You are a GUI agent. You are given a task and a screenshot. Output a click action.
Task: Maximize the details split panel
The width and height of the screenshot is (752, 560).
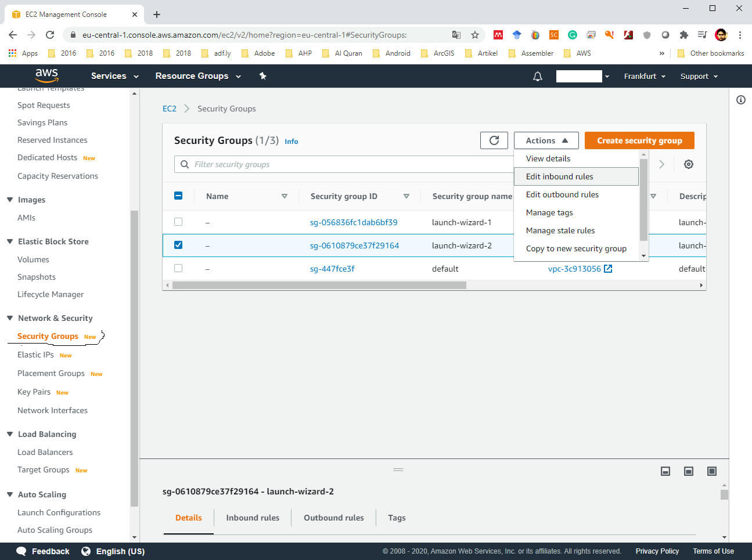[x=712, y=471]
